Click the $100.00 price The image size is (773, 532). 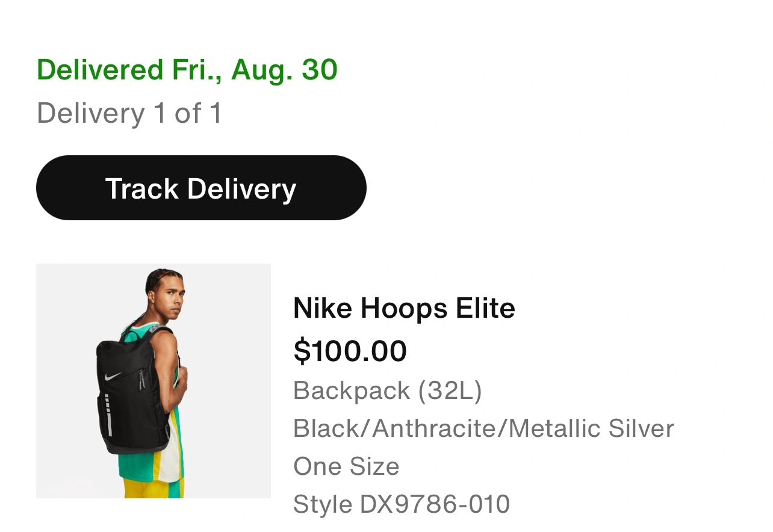click(x=350, y=351)
